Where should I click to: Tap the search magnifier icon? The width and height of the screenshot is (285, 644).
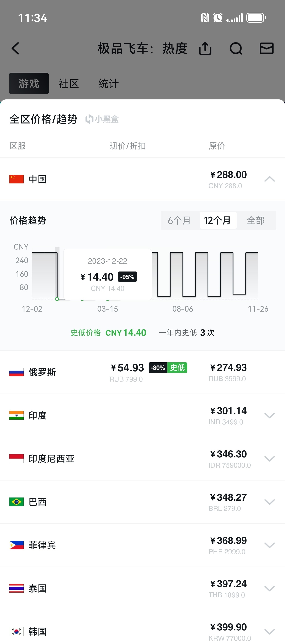[x=236, y=48]
